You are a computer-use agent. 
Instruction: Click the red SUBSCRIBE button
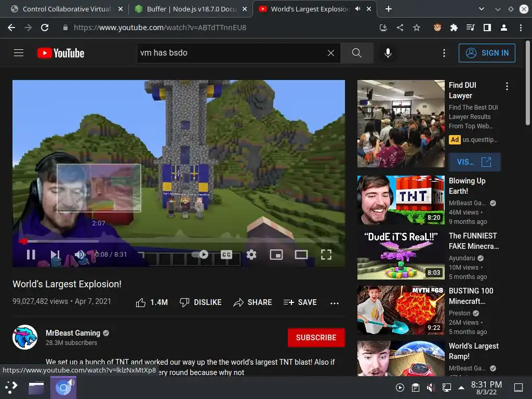[316, 338]
